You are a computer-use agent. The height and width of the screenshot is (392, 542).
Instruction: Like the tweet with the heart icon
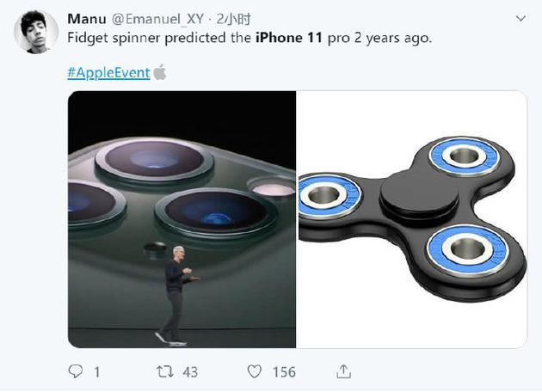pos(255,371)
